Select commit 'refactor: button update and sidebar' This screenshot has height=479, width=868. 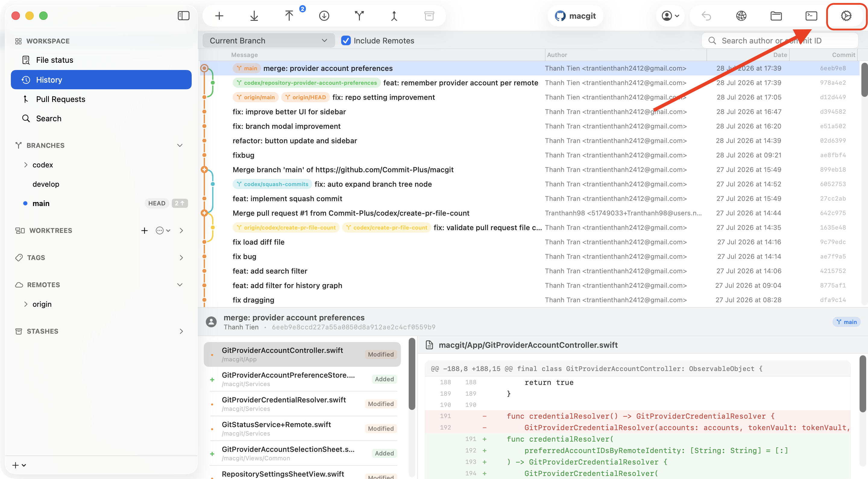(529, 141)
